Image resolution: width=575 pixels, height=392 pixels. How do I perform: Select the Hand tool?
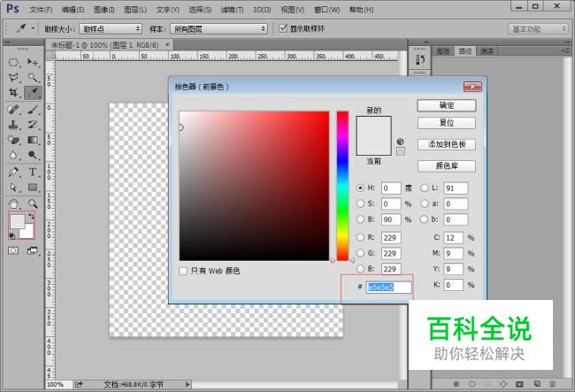[13, 204]
